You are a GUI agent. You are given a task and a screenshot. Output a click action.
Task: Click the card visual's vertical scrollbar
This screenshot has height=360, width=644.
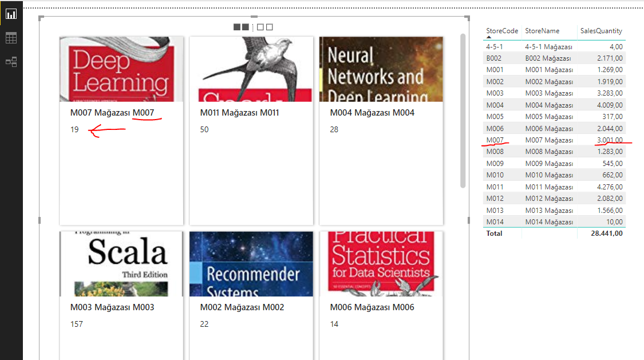463,111
